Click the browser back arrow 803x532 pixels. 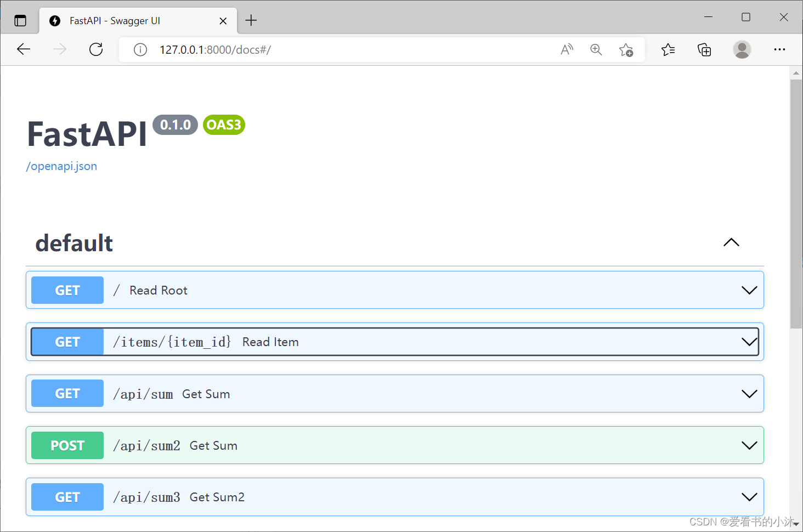tap(24, 49)
